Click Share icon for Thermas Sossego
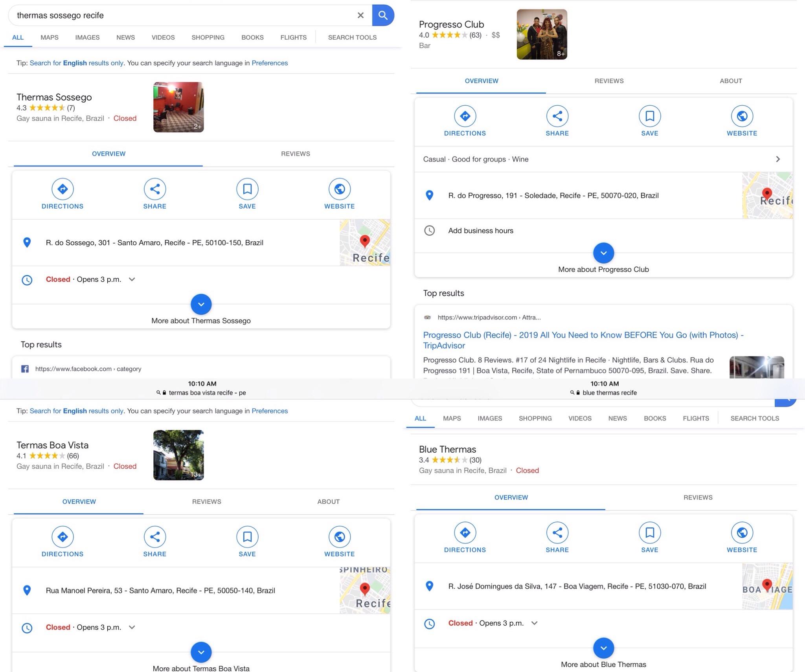 pos(155,189)
